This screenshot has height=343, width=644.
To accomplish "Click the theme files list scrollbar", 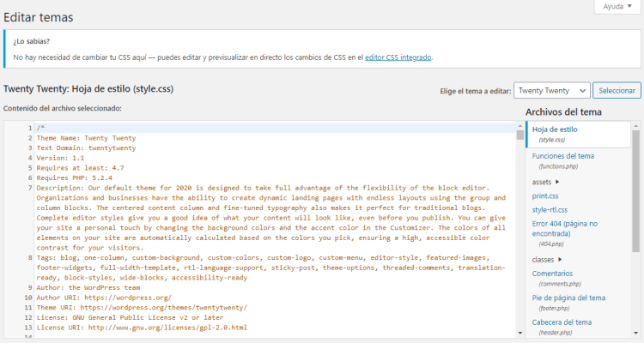I will coord(636,214).
